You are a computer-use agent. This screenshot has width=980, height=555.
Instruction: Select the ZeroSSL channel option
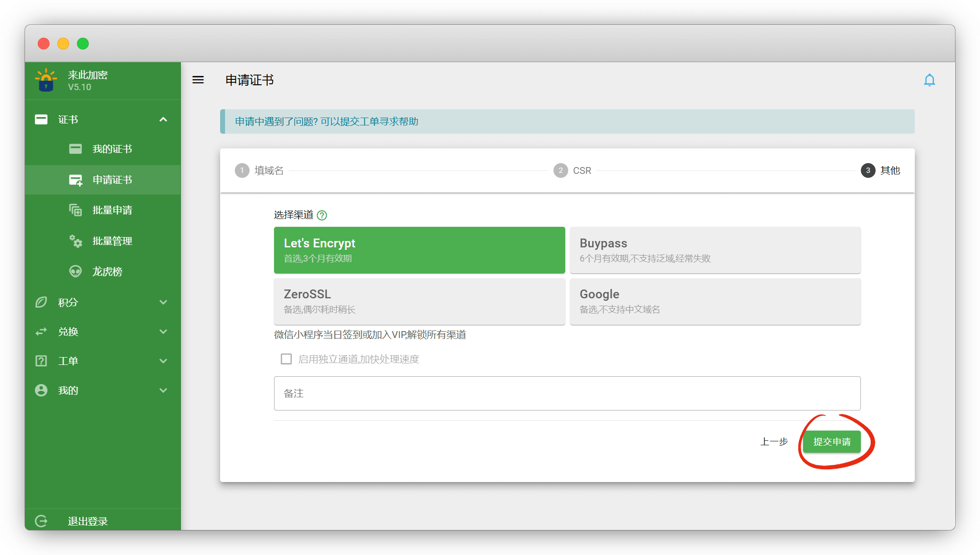pos(419,301)
